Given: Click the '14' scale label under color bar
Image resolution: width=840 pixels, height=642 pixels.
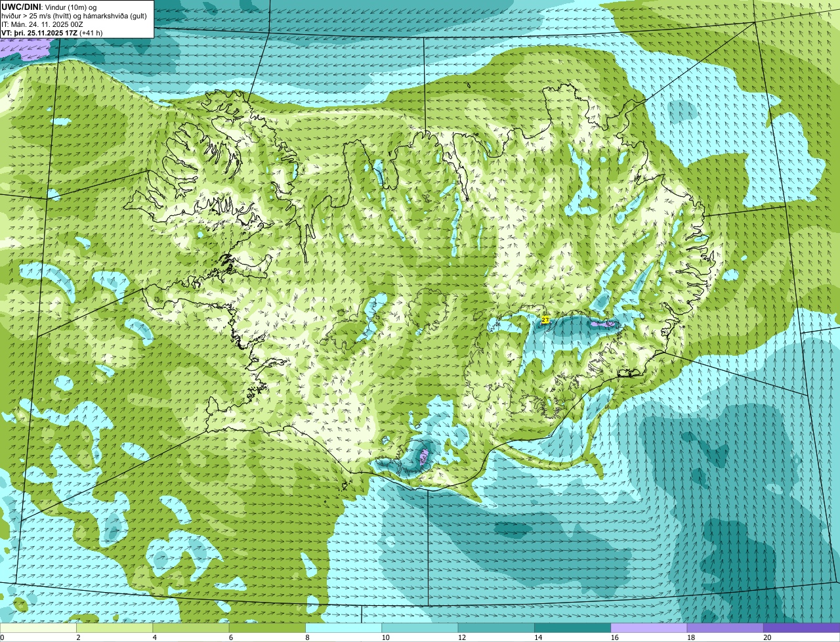Looking at the screenshot, I should 538,637.
